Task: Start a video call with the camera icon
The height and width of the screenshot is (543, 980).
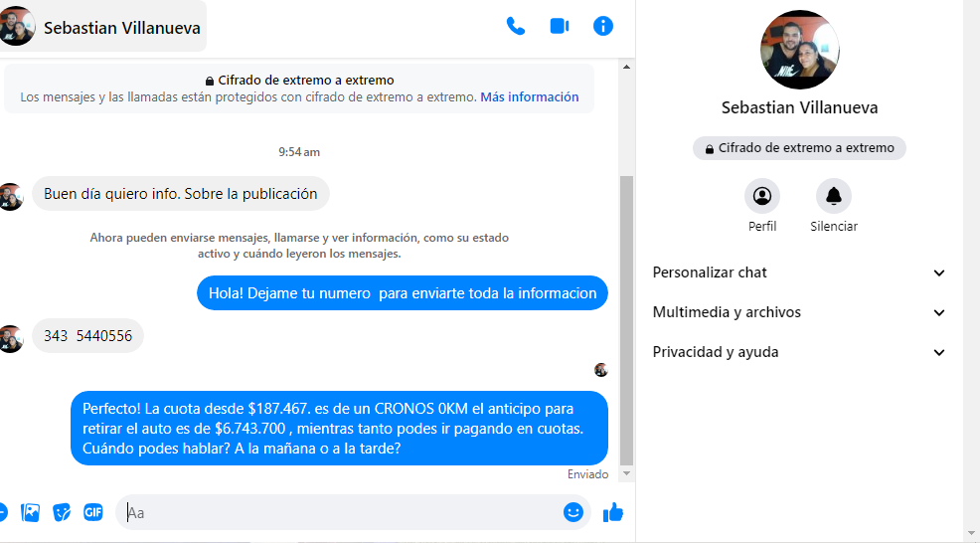Action: 559,27
